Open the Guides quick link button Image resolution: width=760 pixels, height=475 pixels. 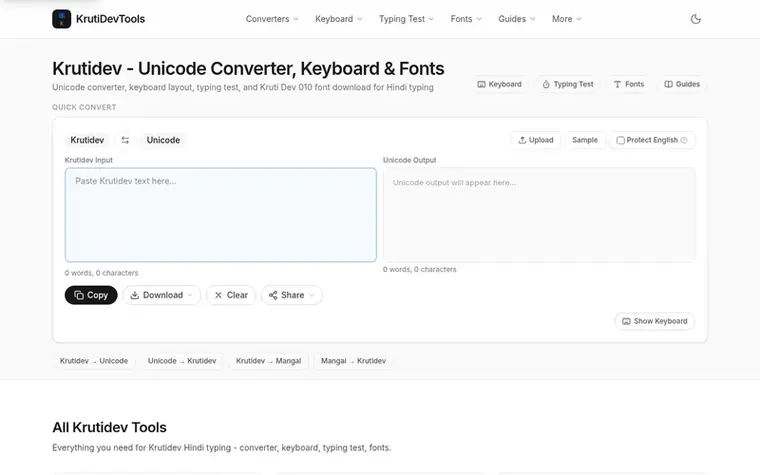pos(682,84)
